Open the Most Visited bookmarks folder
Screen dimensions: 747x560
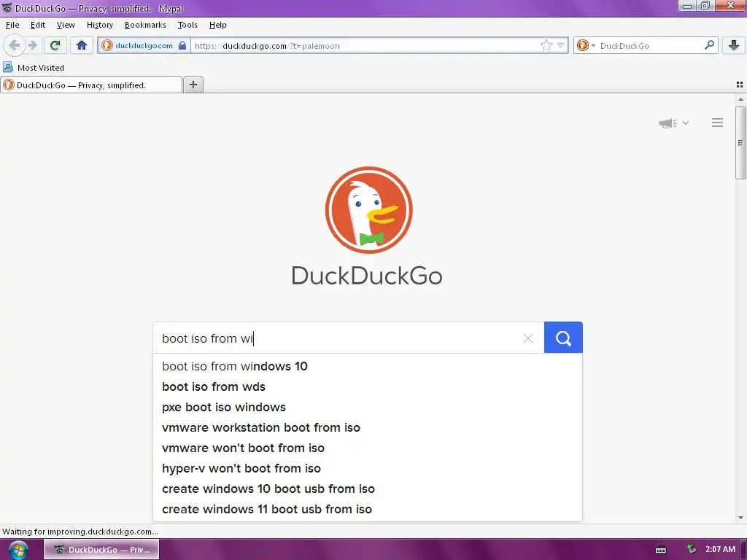(x=34, y=68)
